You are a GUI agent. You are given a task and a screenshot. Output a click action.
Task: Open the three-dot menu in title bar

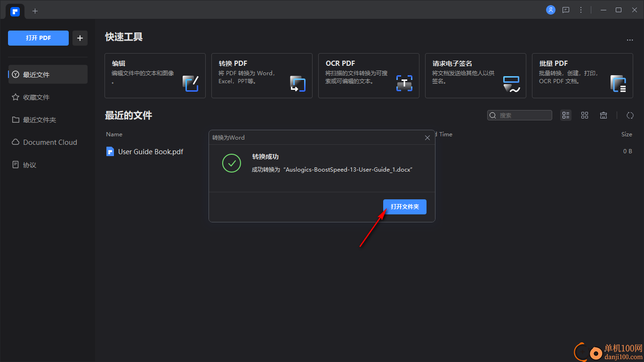click(581, 10)
